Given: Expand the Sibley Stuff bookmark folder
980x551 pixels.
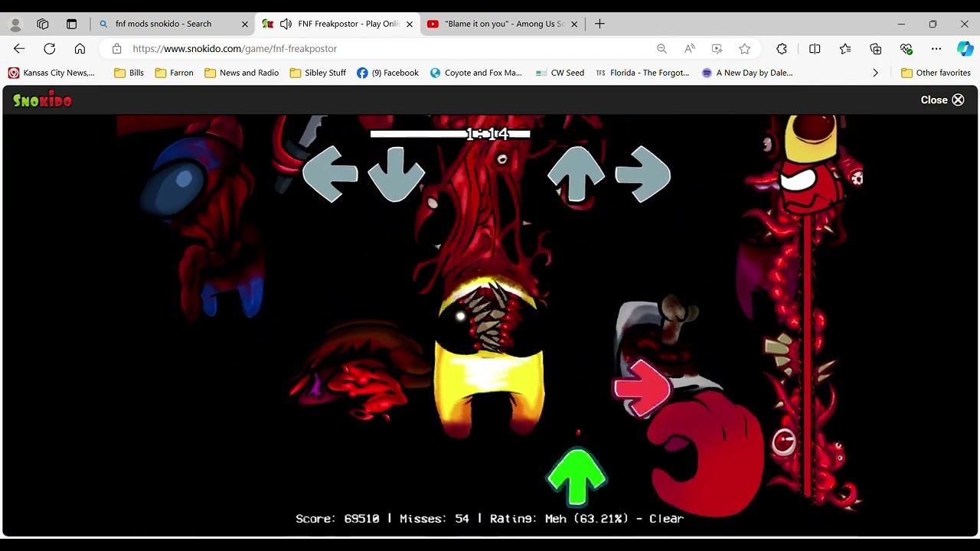Looking at the screenshot, I should click(x=318, y=73).
